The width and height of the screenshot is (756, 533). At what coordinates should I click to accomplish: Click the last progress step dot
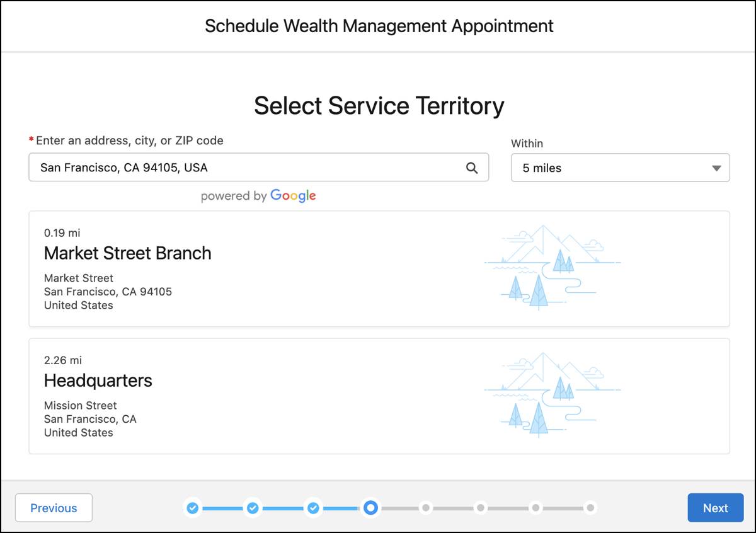coord(590,507)
